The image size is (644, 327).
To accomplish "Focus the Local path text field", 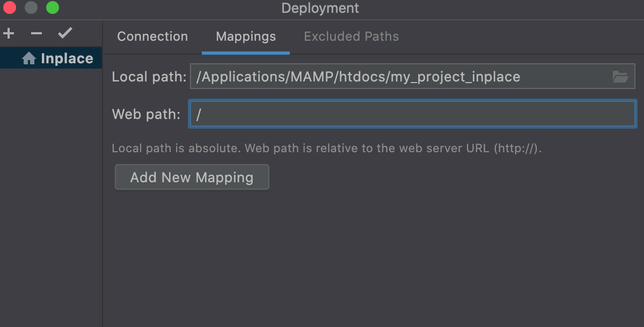I will click(397, 77).
